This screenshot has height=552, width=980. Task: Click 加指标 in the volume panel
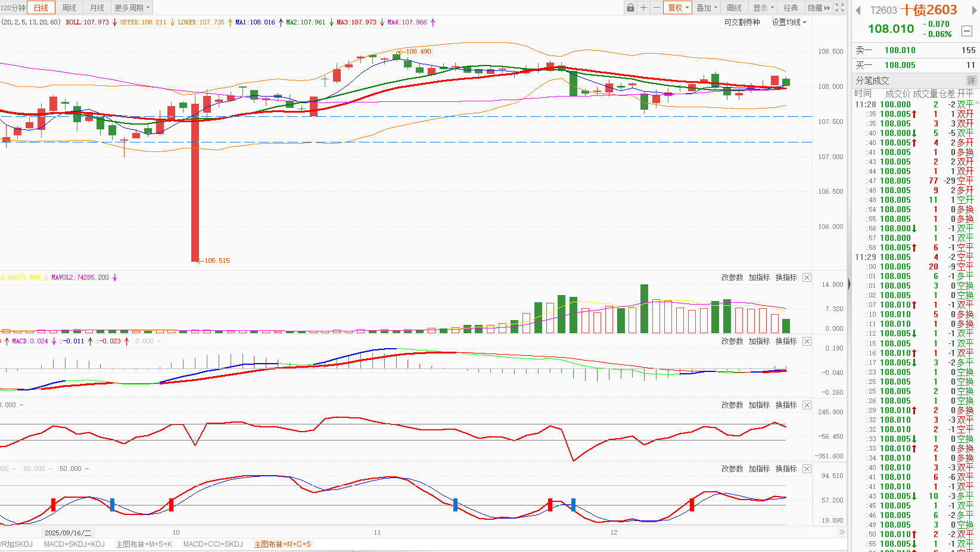pos(759,277)
